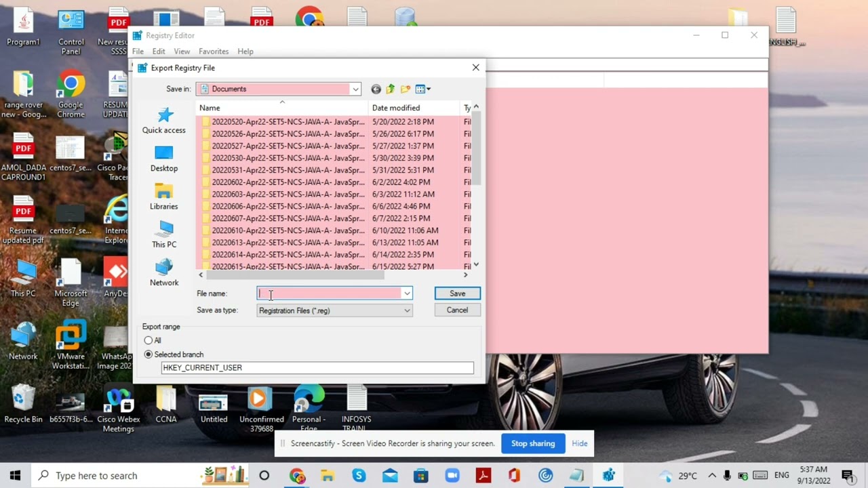This screenshot has width=868, height=488.
Task: Sort file list by Date modified column
Action: click(x=414, y=108)
